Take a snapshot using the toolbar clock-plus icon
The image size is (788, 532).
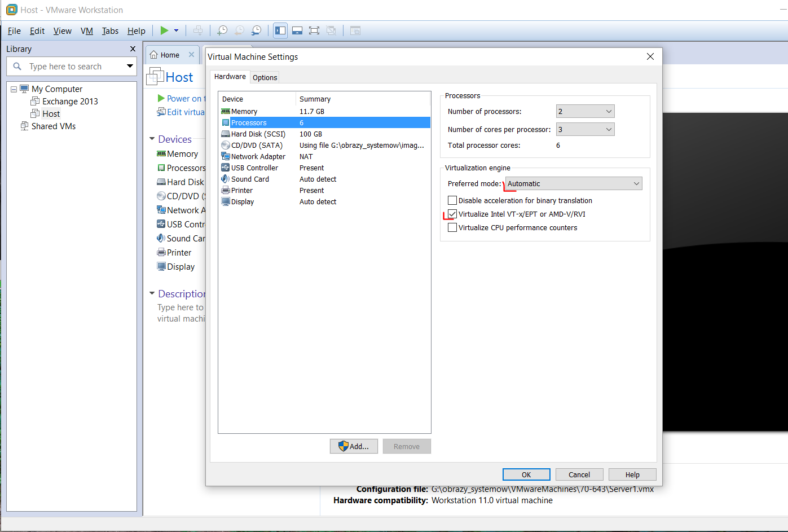[222, 30]
